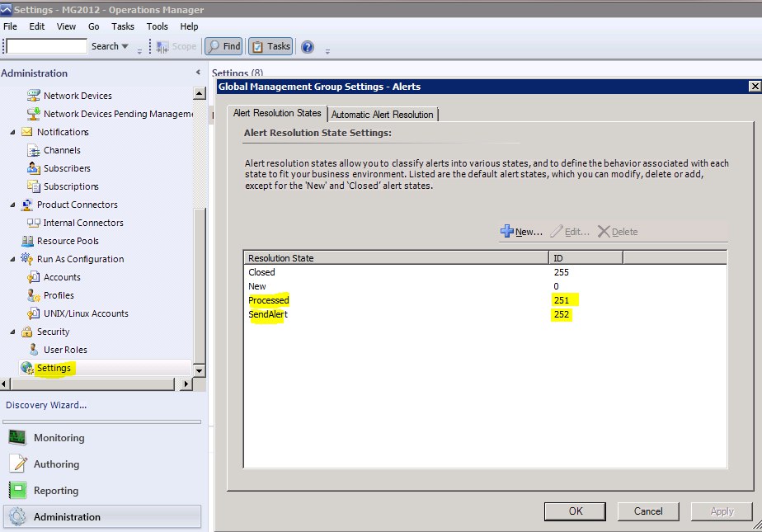
Task: Open the File menu
Action: [10, 26]
